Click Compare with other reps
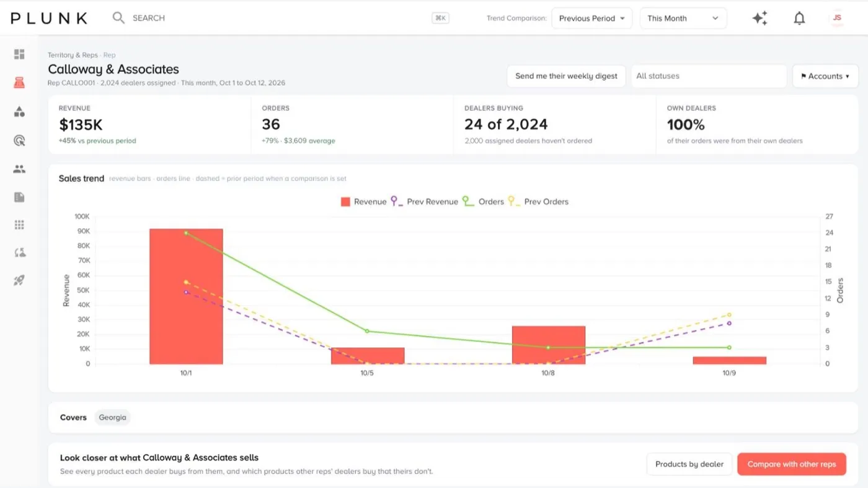The height and width of the screenshot is (488, 868). [792, 464]
